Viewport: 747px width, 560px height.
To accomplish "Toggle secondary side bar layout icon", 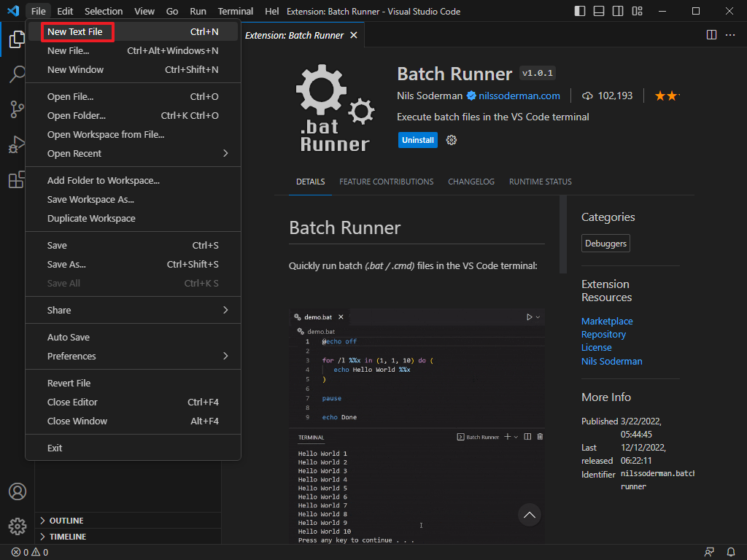I will pos(618,11).
